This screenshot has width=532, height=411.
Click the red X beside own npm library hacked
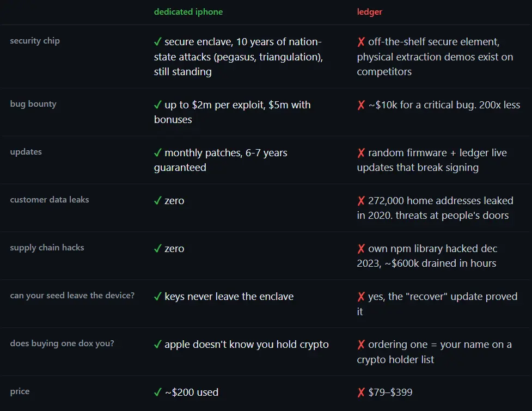(x=361, y=249)
